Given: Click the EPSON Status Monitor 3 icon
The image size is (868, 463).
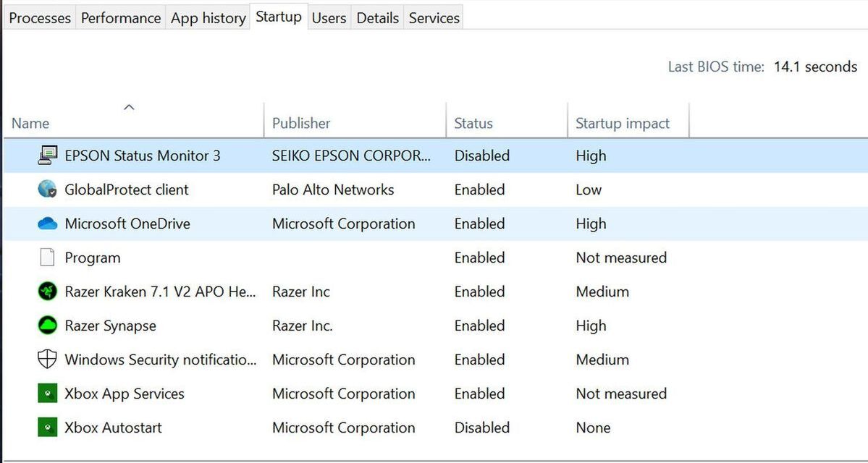Looking at the screenshot, I should 48,156.
